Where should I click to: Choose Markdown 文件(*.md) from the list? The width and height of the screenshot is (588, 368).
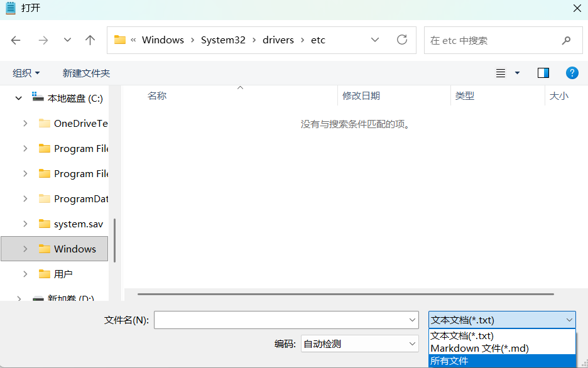point(502,348)
